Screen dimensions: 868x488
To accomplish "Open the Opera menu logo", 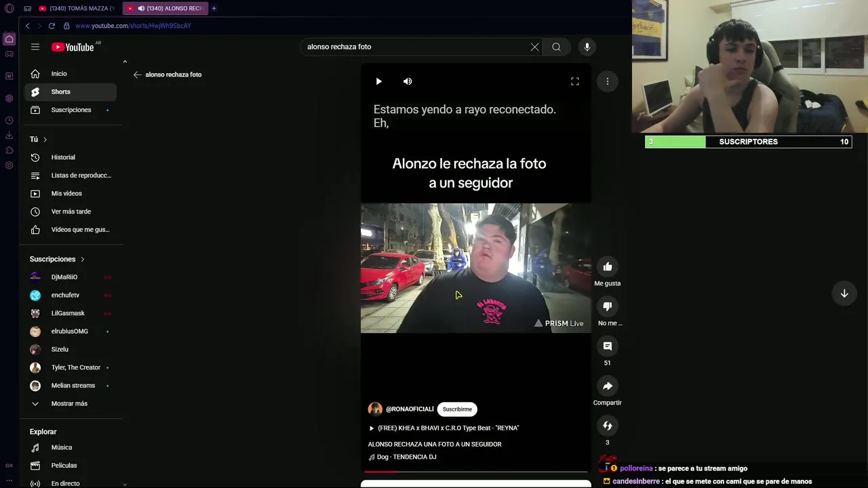I will pos(9,8).
